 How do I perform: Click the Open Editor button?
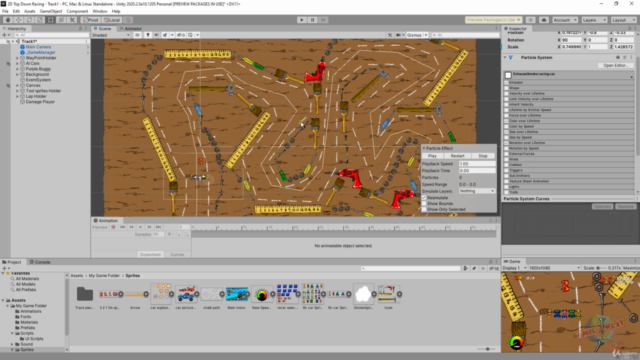(x=616, y=65)
